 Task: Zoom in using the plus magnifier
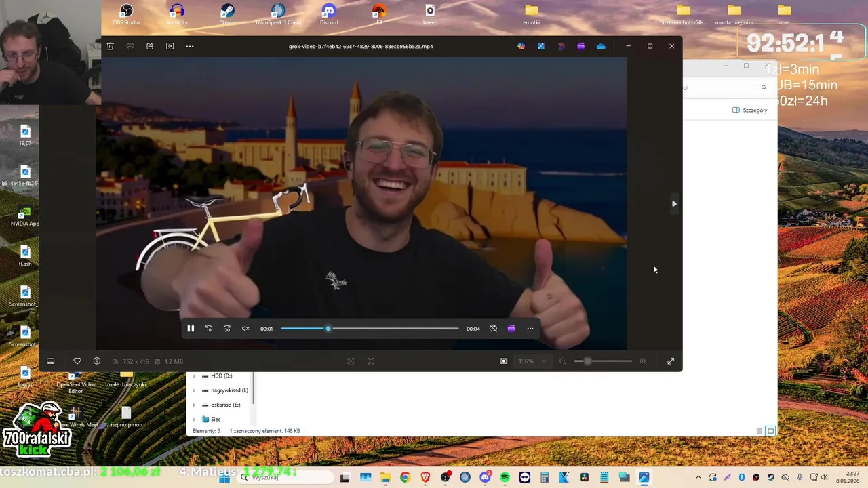(643, 361)
